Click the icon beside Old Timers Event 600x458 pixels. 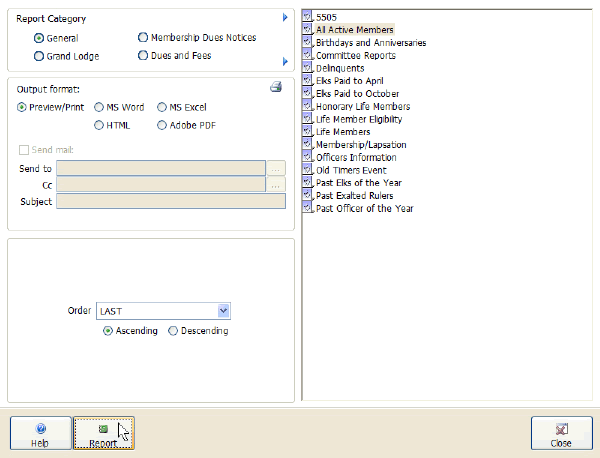(308, 170)
